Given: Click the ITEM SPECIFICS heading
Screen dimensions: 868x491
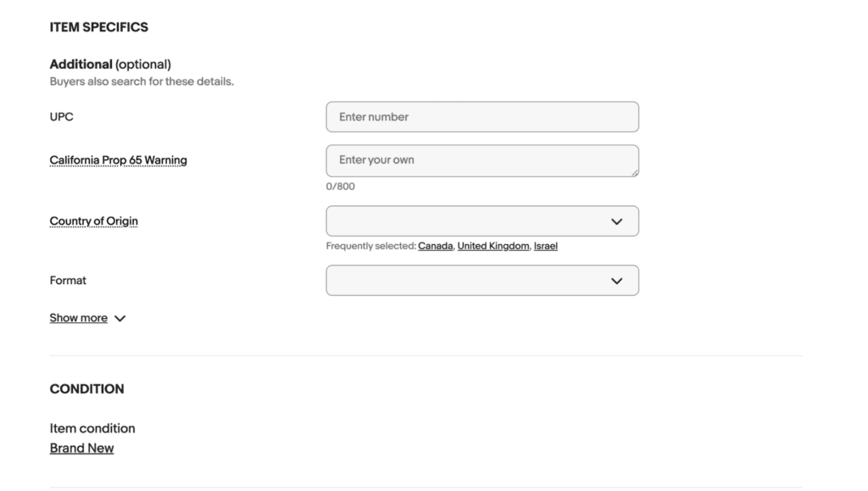Looking at the screenshot, I should click(x=99, y=26).
